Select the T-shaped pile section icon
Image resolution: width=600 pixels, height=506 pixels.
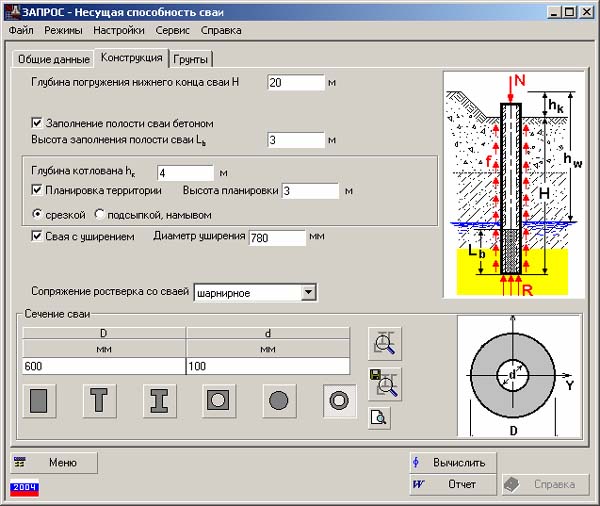99,400
